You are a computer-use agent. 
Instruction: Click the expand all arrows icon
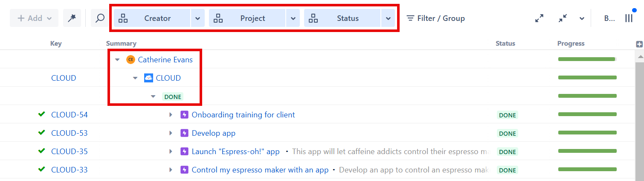coord(540,18)
